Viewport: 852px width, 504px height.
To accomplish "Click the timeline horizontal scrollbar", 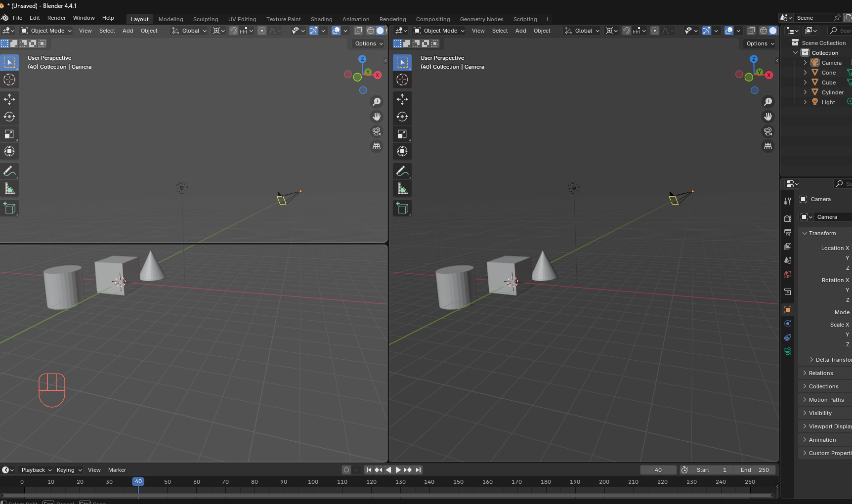I will [387, 495].
